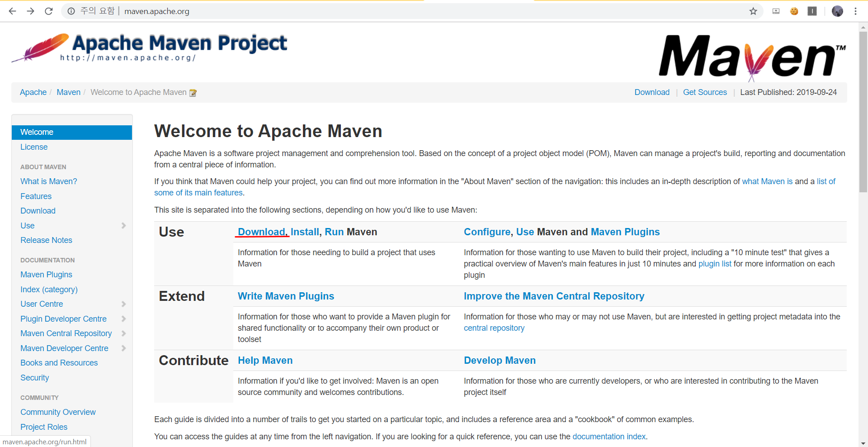
Task: Open Plugin Developer Centre sidebar link
Action: coord(63,319)
